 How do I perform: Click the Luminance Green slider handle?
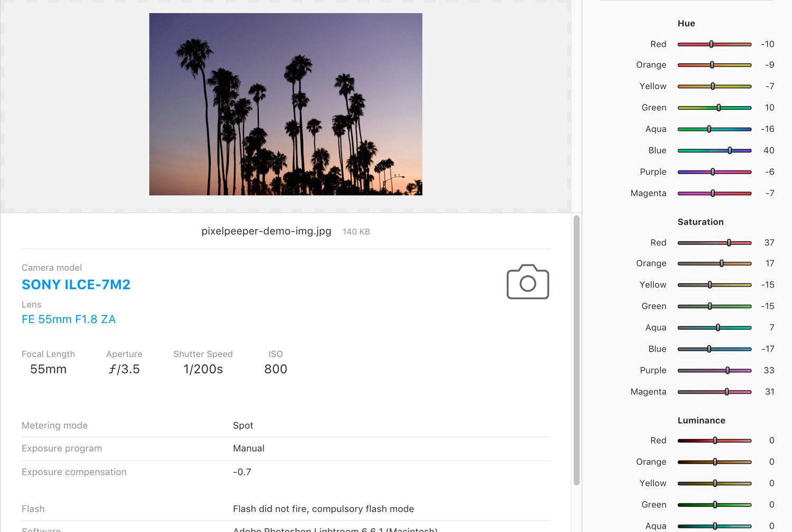[x=715, y=505]
